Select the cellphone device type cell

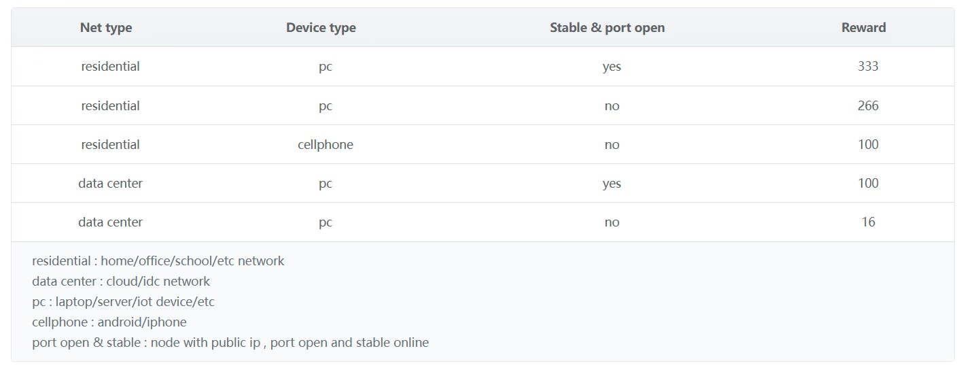(x=326, y=145)
